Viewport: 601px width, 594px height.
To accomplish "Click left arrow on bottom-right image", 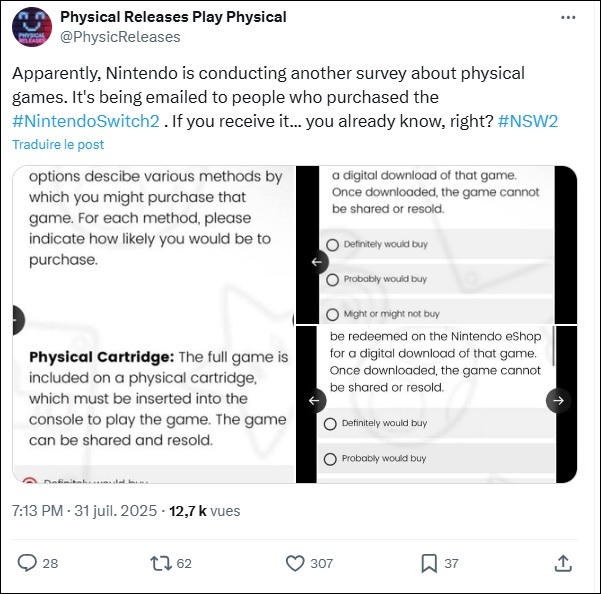I will click(314, 400).
